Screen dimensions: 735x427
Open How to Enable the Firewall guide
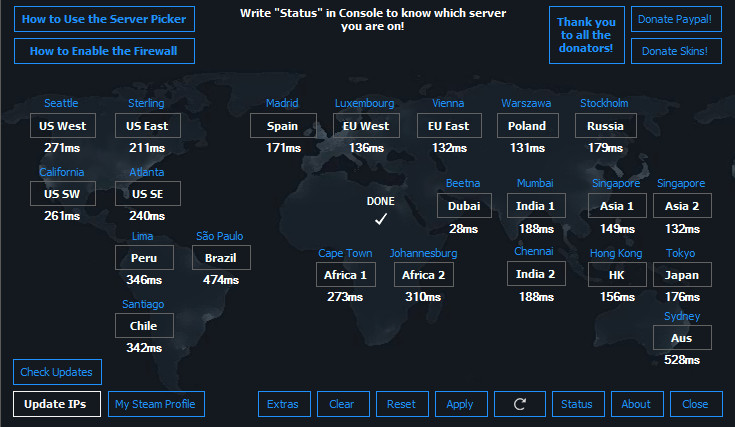click(x=104, y=51)
